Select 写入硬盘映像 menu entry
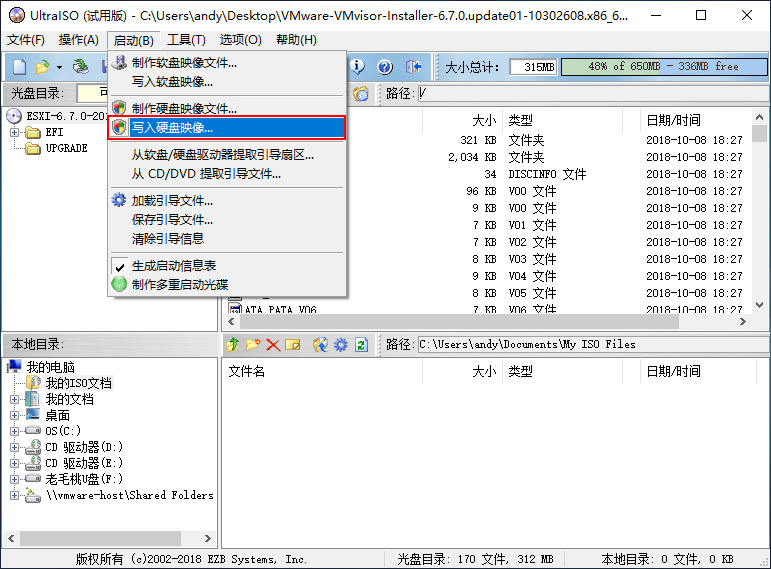The image size is (771, 569). tap(227, 128)
